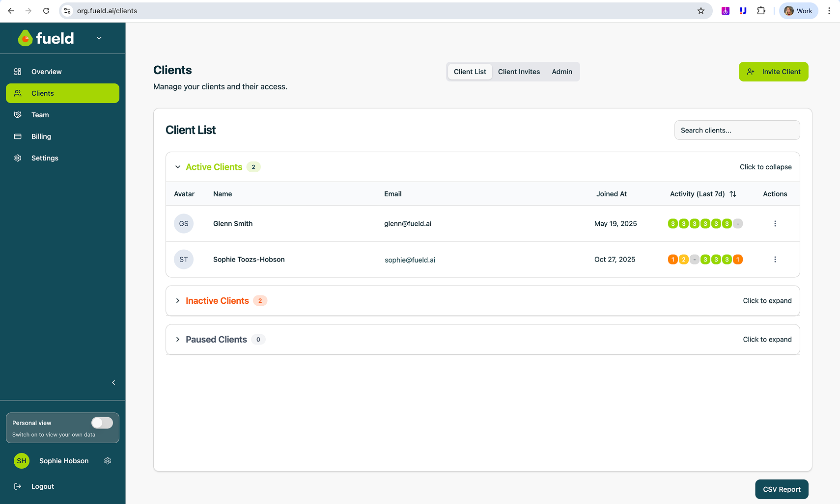
Task: Bookmark this page with star icon
Action: (x=700, y=11)
